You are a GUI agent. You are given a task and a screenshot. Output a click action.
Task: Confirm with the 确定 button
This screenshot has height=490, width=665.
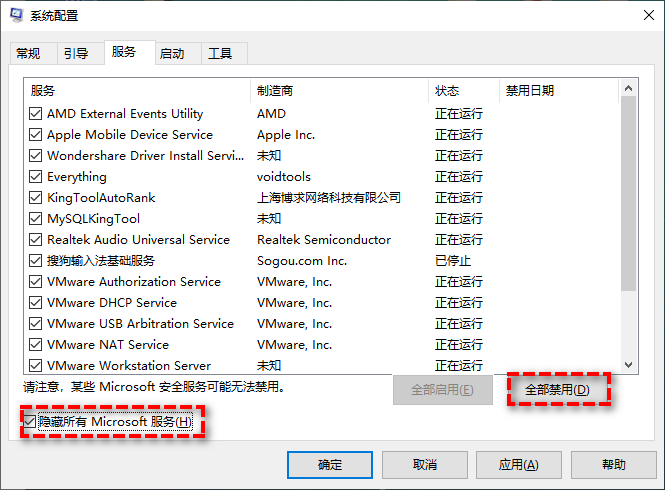coord(330,465)
